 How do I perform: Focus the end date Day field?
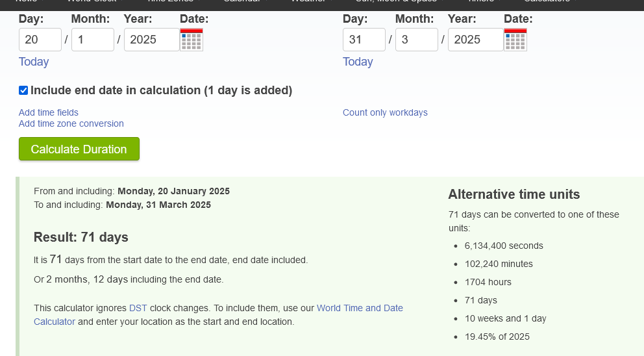pyautogui.click(x=364, y=40)
